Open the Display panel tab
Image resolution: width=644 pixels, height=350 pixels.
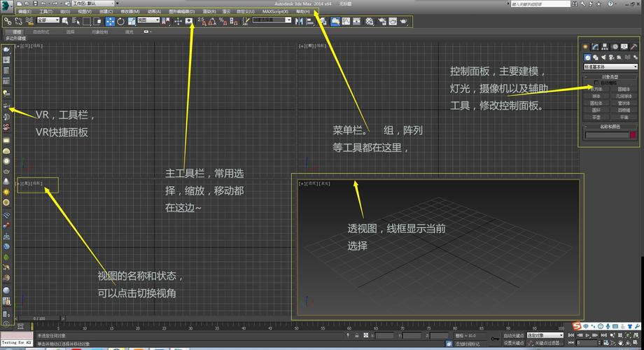tap(623, 46)
